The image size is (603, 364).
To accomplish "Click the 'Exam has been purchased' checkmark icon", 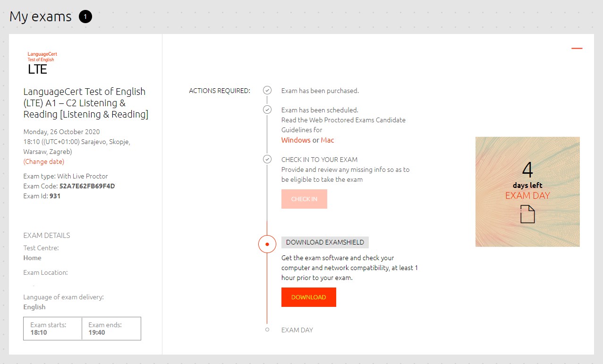I will 267,90.
